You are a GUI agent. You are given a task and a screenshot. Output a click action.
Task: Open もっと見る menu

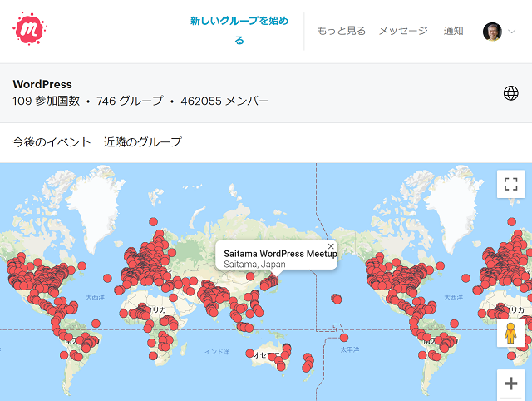(x=342, y=31)
